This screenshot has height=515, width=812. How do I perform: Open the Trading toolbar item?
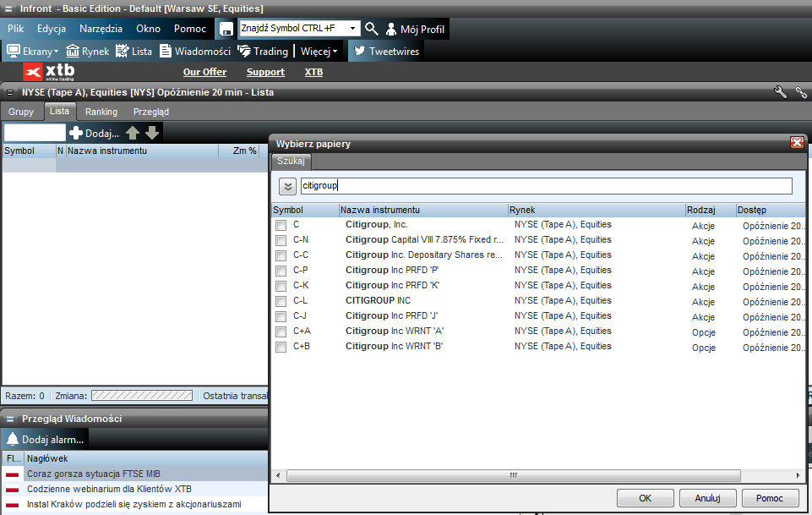263,52
